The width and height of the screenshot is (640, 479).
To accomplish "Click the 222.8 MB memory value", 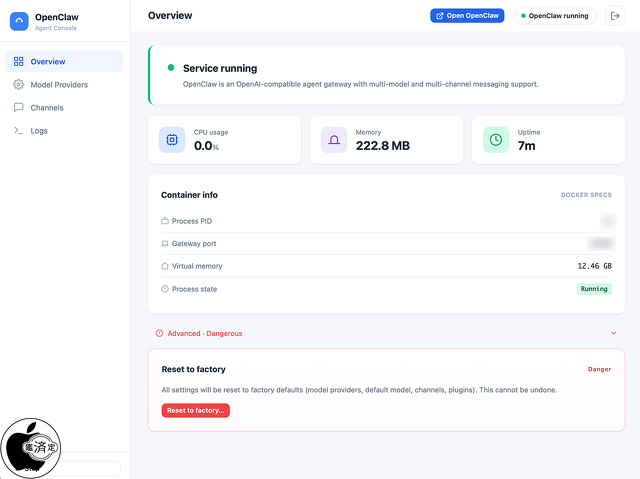I will pyautogui.click(x=382, y=146).
